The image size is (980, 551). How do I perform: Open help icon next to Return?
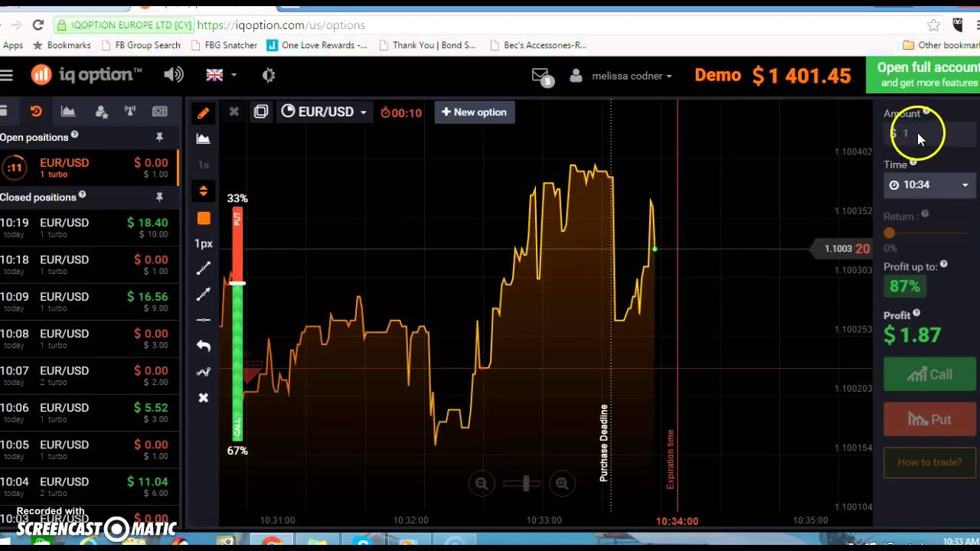tap(925, 214)
